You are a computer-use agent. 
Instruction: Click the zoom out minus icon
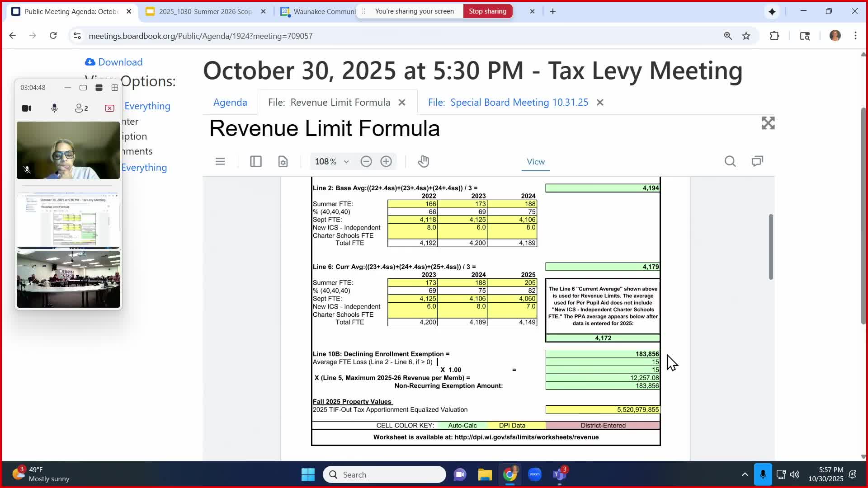(366, 161)
